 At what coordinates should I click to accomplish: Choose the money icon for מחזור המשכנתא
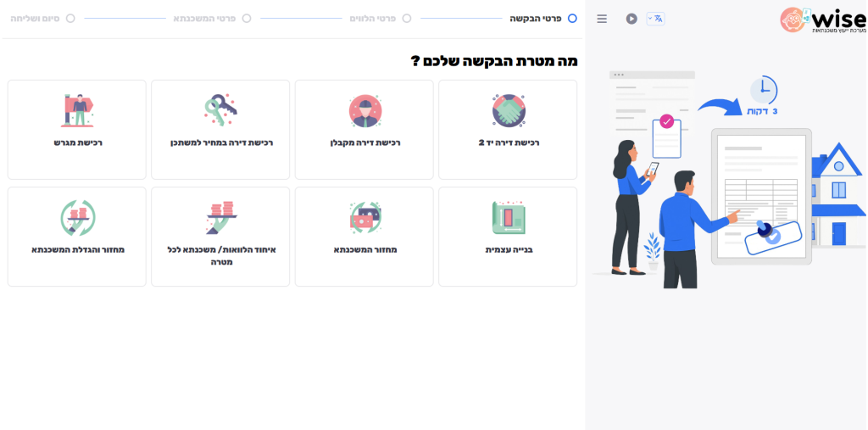pos(365,218)
